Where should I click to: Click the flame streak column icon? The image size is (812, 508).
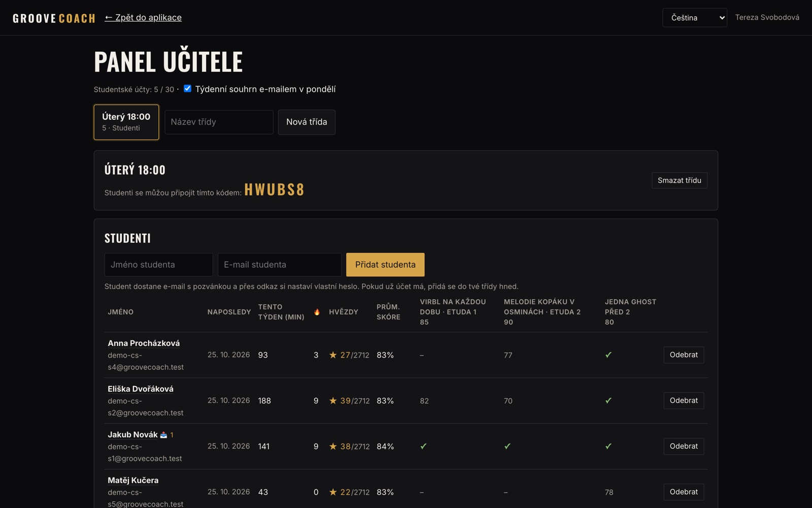pos(317,312)
